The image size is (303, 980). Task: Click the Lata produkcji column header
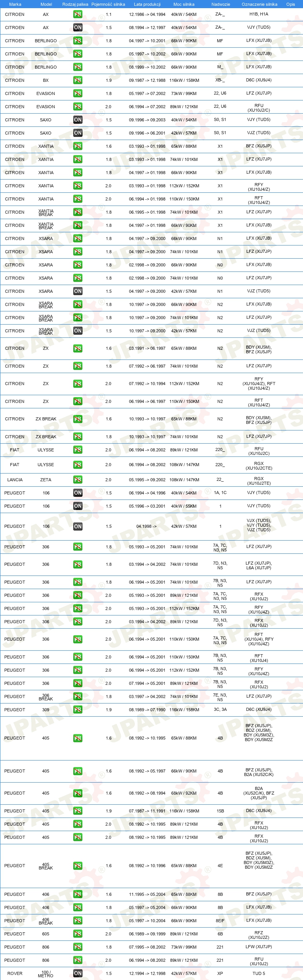click(147, 4)
